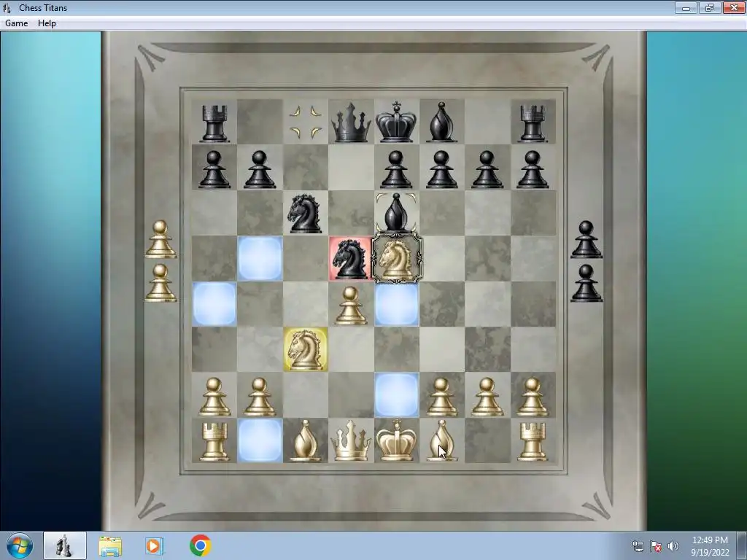Select the white pawn on g2

(487, 397)
